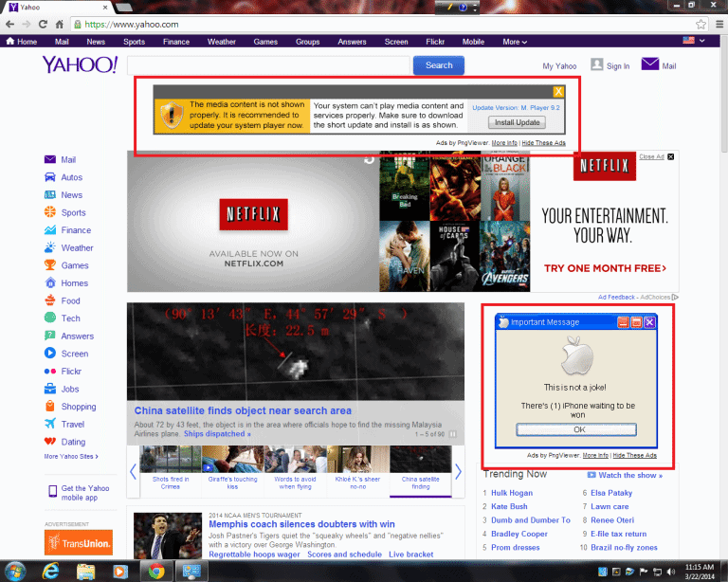The image size is (728, 582).
Task: Click OK in the Important Message ad
Action: coord(576,429)
